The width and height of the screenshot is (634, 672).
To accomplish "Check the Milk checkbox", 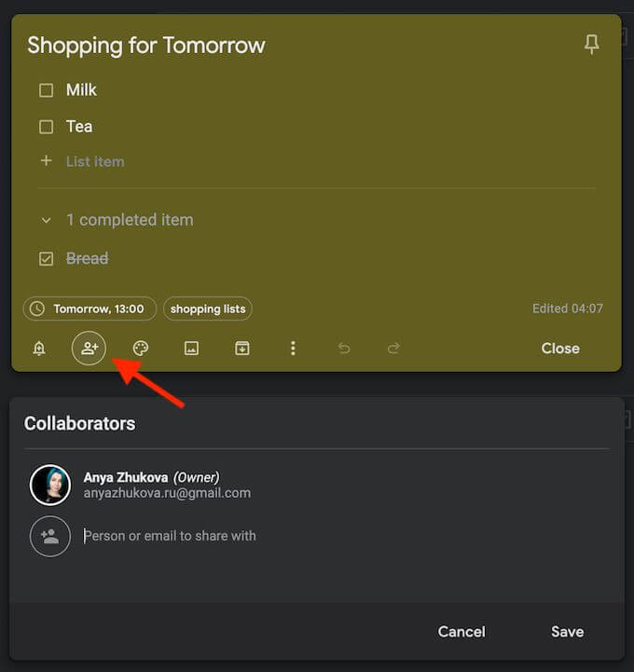I will click(47, 90).
